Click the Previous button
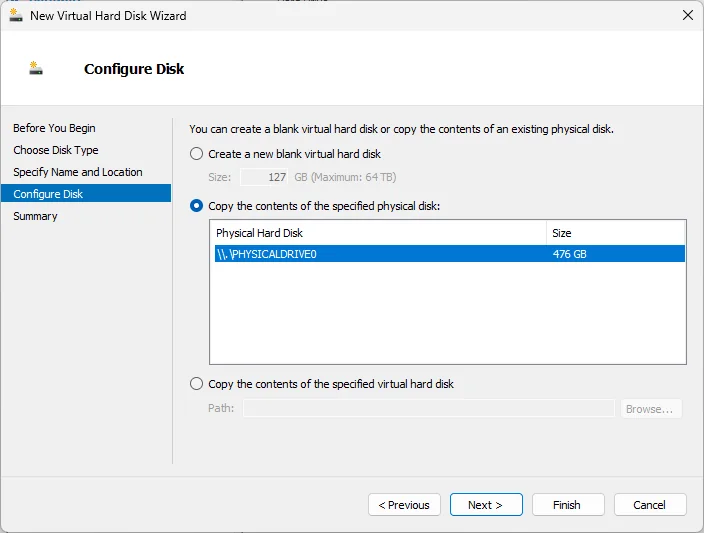 click(404, 505)
